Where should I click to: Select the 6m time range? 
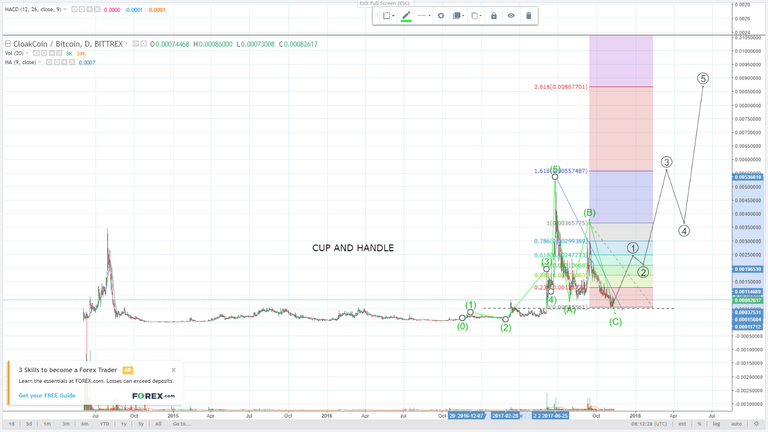pos(85,424)
